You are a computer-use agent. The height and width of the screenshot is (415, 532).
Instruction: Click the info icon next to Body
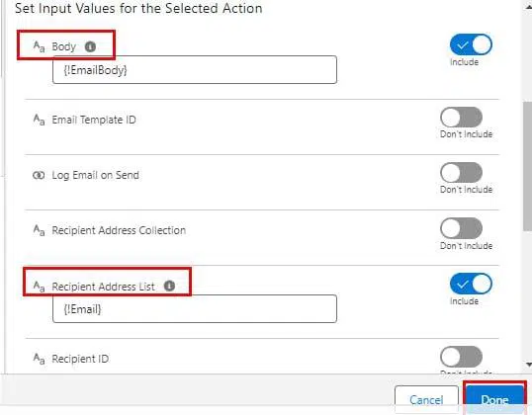(90, 46)
